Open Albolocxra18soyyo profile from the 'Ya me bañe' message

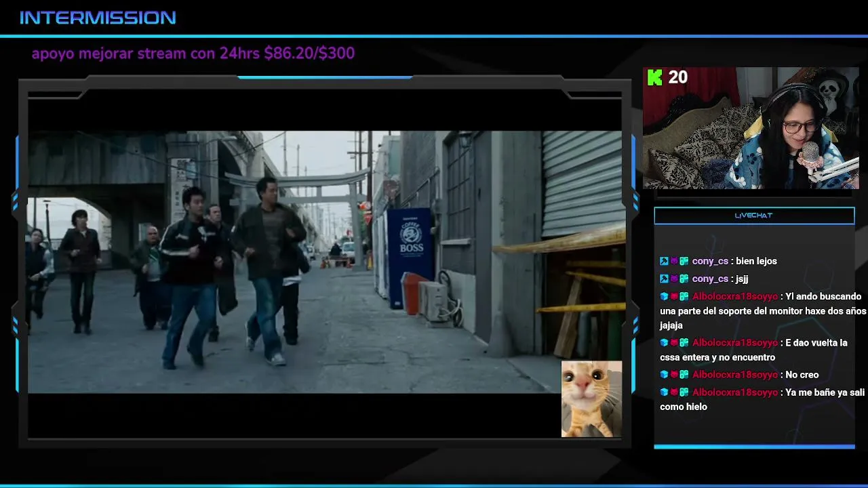(735, 392)
